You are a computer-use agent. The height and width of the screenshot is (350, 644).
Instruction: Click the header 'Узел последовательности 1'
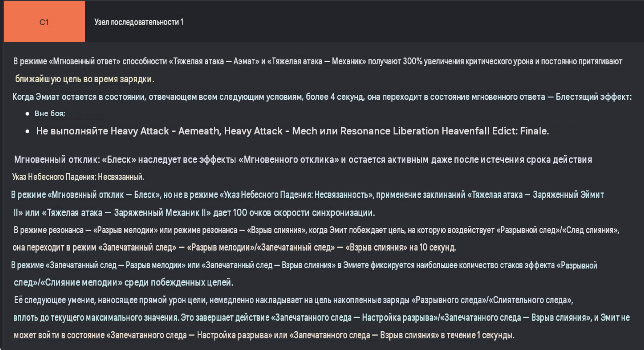point(139,22)
